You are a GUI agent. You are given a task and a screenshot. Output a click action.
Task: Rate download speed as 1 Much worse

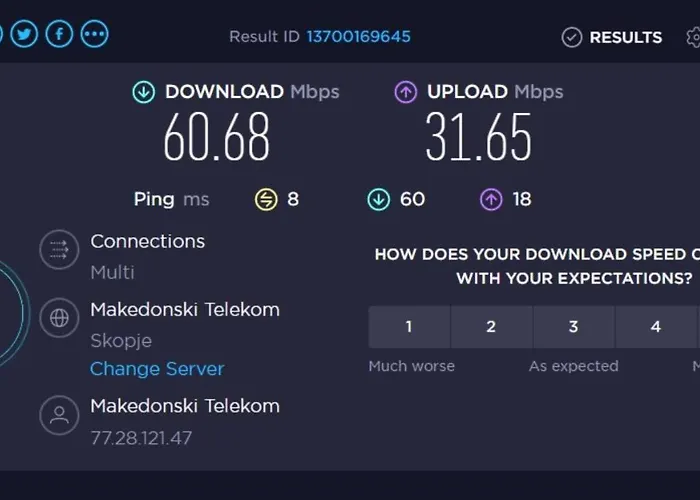point(409,327)
